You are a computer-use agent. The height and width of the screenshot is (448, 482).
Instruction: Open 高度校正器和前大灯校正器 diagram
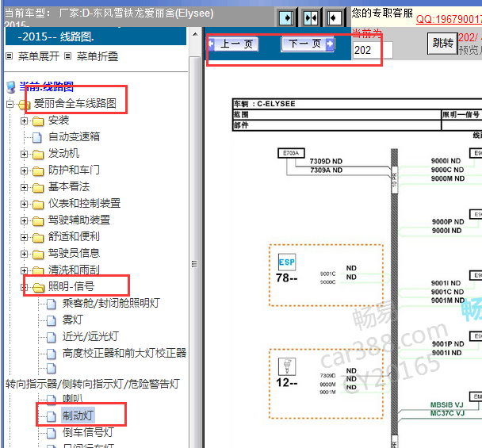click(x=124, y=353)
